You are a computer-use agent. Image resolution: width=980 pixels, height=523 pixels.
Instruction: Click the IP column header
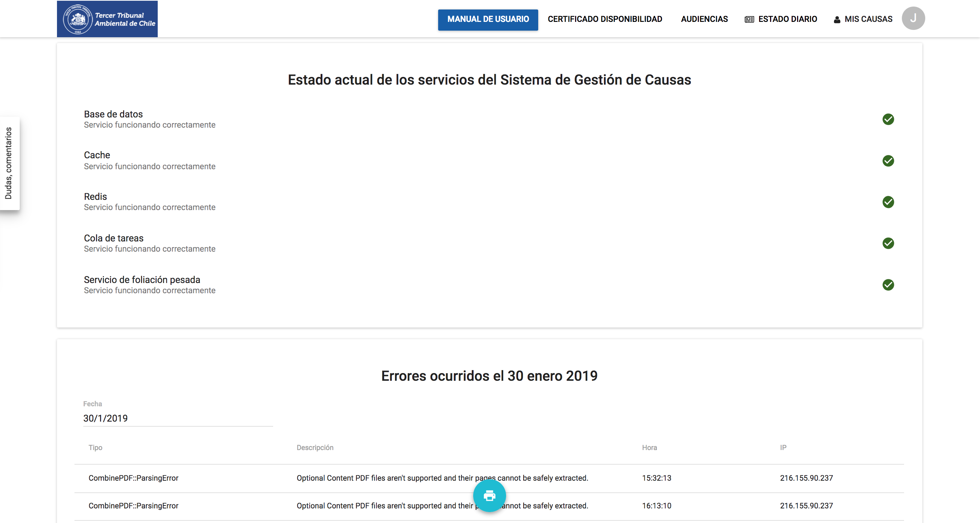(x=783, y=448)
